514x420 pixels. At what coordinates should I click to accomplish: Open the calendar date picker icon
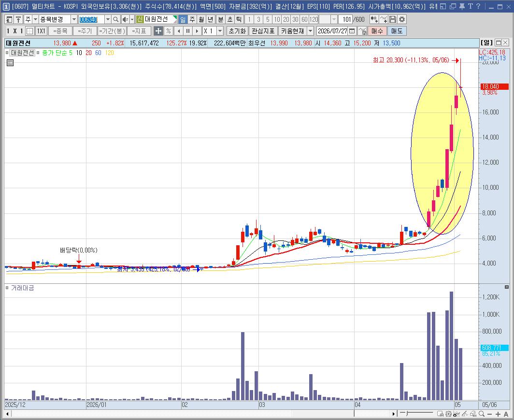coord(352,31)
